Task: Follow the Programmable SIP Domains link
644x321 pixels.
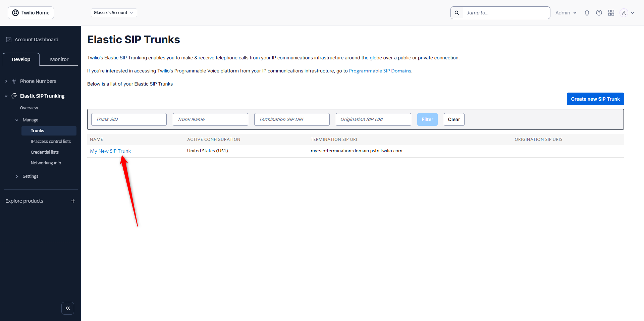Action: tap(380, 71)
